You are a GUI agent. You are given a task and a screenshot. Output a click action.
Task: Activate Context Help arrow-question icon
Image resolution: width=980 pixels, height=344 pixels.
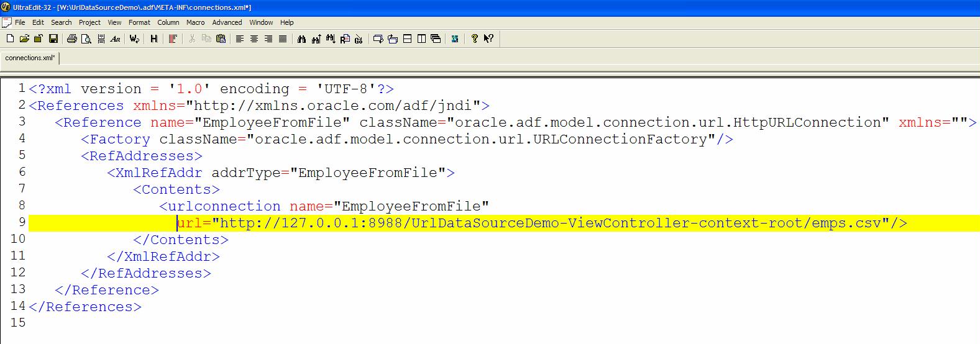coord(488,38)
